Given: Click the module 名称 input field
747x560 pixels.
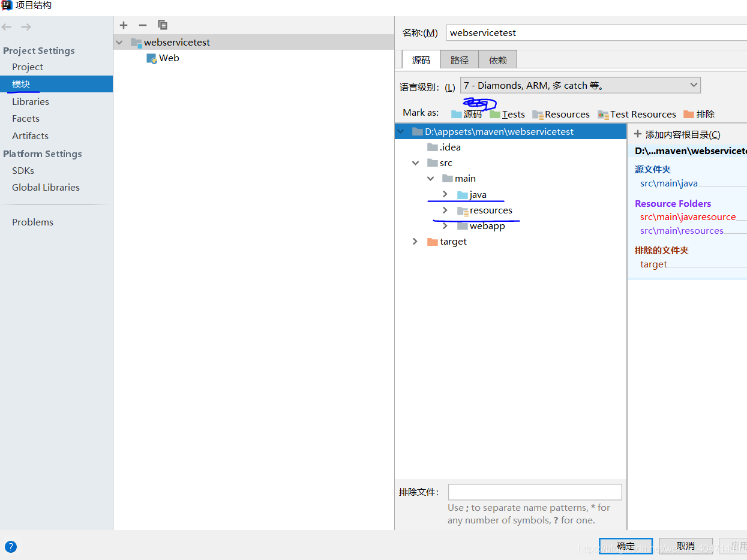Looking at the screenshot, I should (596, 33).
